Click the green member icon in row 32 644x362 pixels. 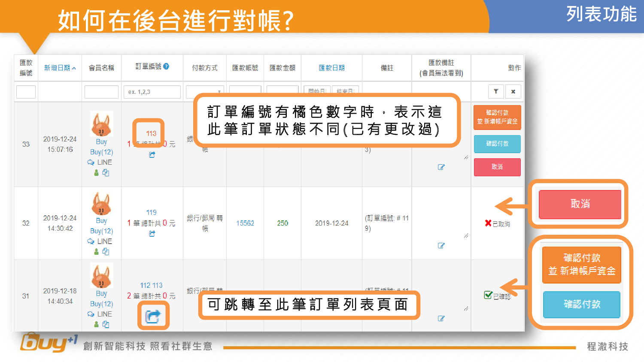(97, 252)
